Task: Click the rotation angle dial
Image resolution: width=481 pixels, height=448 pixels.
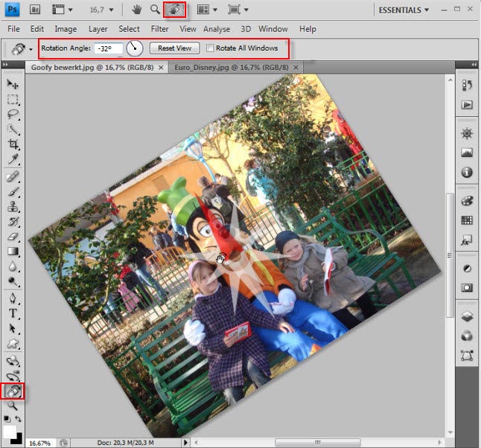Action: click(134, 48)
